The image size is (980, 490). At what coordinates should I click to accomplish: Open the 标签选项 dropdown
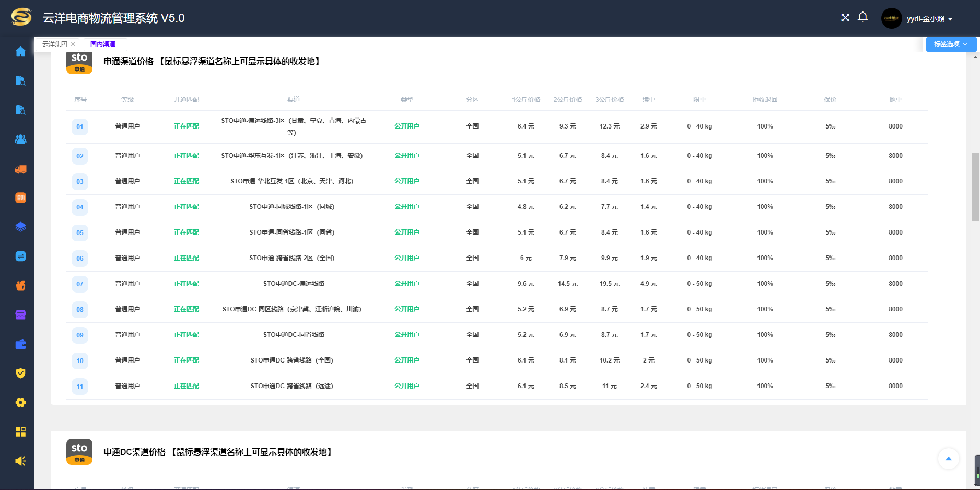pos(951,44)
